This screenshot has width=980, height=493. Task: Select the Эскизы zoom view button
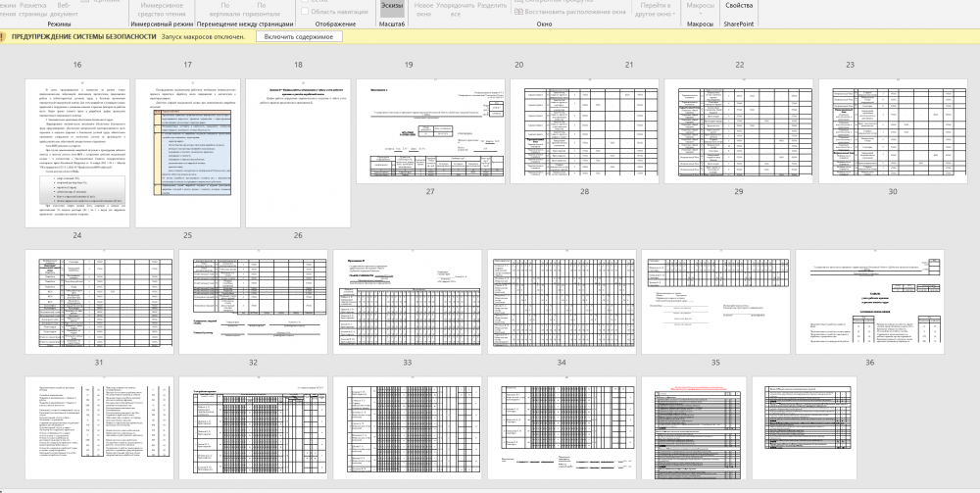(x=393, y=8)
